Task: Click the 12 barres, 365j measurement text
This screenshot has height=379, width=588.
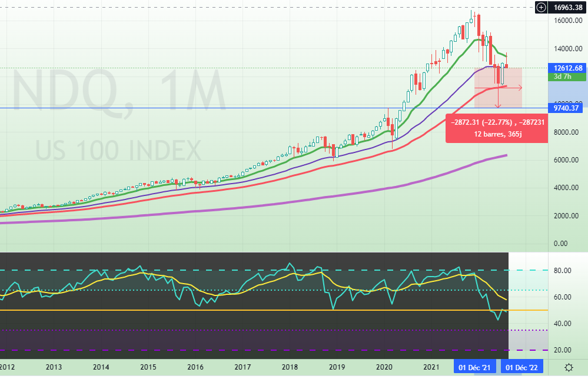Action: [x=497, y=134]
